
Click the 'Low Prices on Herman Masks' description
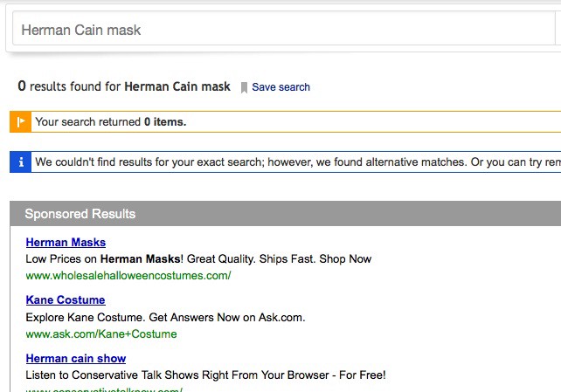[x=198, y=259]
